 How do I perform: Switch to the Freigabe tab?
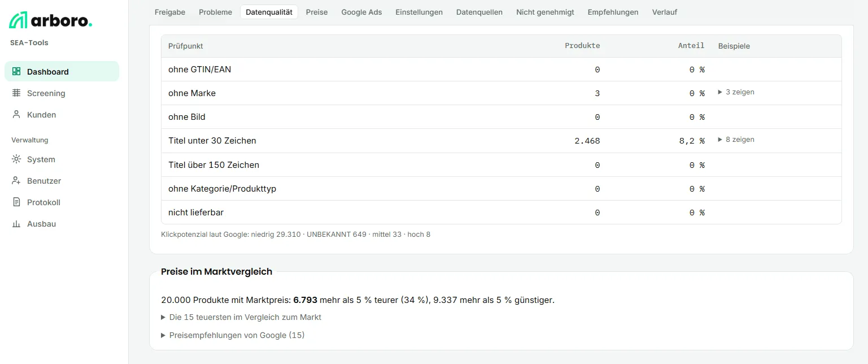(170, 12)
